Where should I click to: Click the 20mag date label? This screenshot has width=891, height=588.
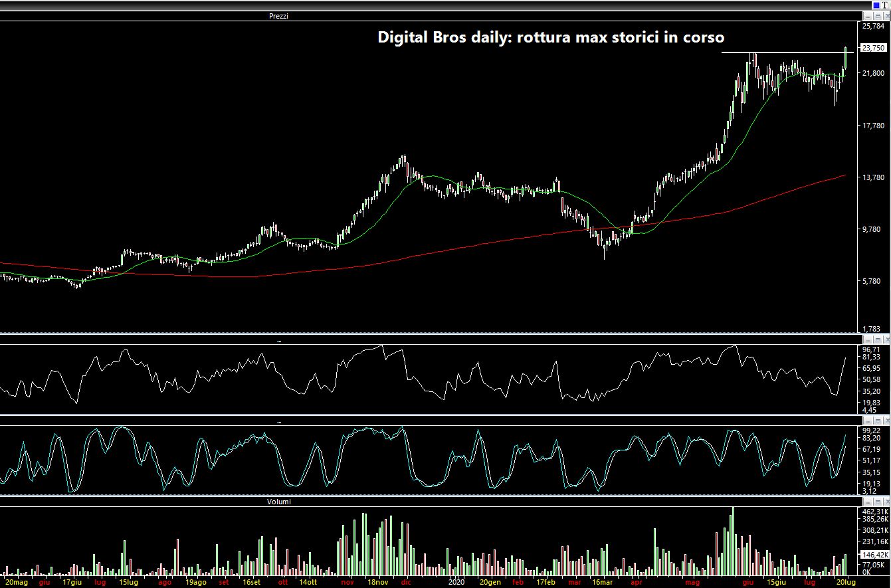click(x=16, y=582)
